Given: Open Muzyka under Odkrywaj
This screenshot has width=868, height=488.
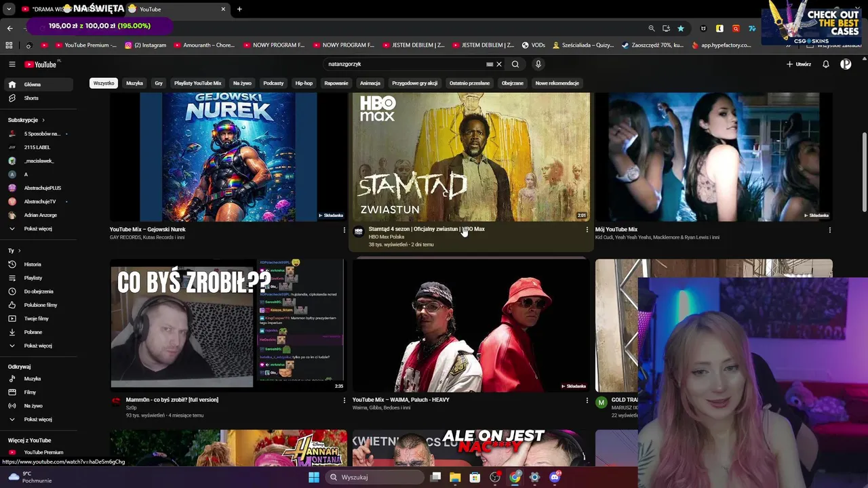Looking at the screenshot, I should tap(32, 379).
